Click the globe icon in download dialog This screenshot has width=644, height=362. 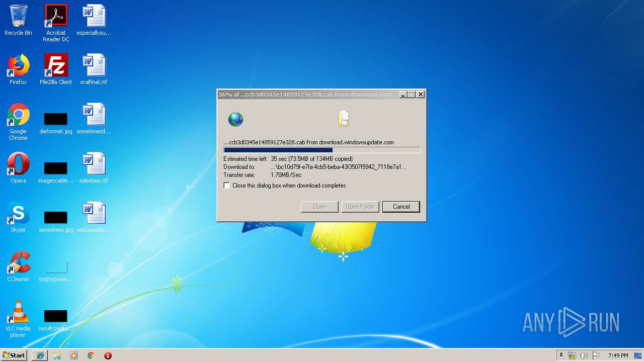[x=235, y=119]
